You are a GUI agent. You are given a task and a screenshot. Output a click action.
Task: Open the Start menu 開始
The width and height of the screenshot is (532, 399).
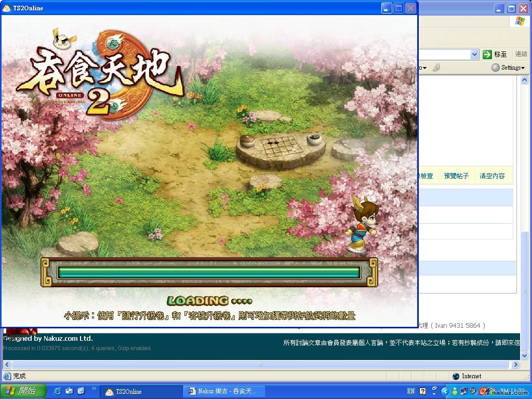(23, 391)
